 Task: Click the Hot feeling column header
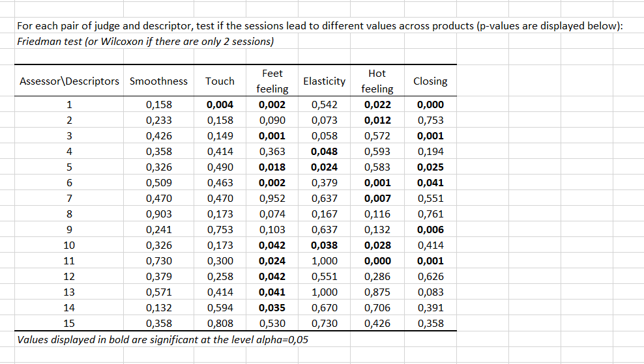point(377,81)
